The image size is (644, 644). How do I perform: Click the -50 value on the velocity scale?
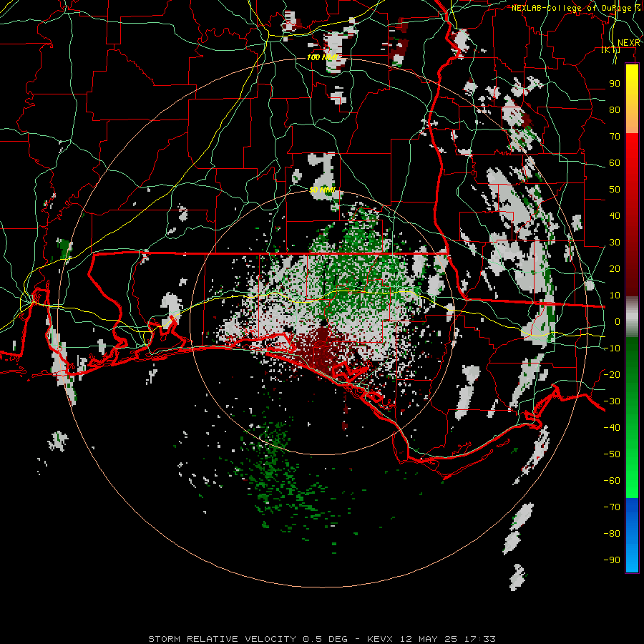[x=612, y=454]
